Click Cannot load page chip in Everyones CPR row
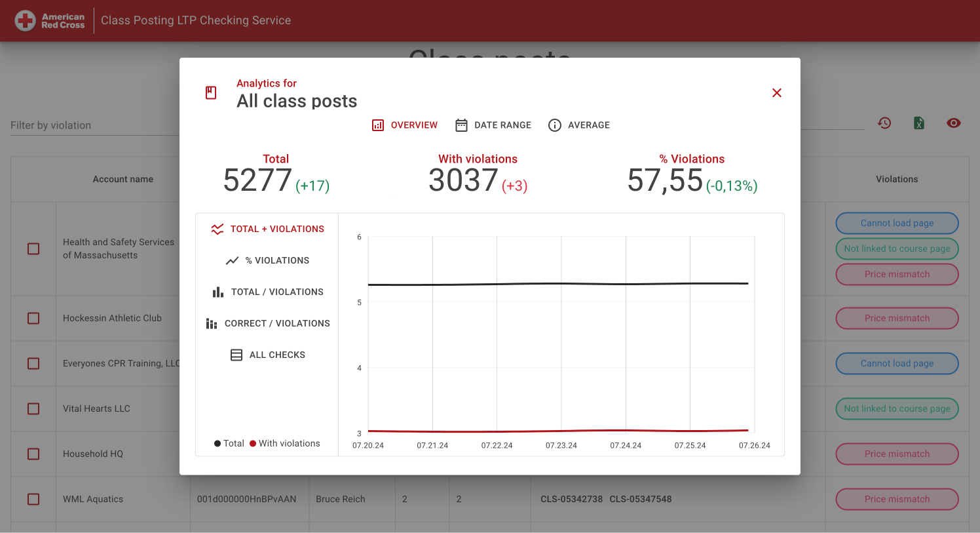 (897, 363)
